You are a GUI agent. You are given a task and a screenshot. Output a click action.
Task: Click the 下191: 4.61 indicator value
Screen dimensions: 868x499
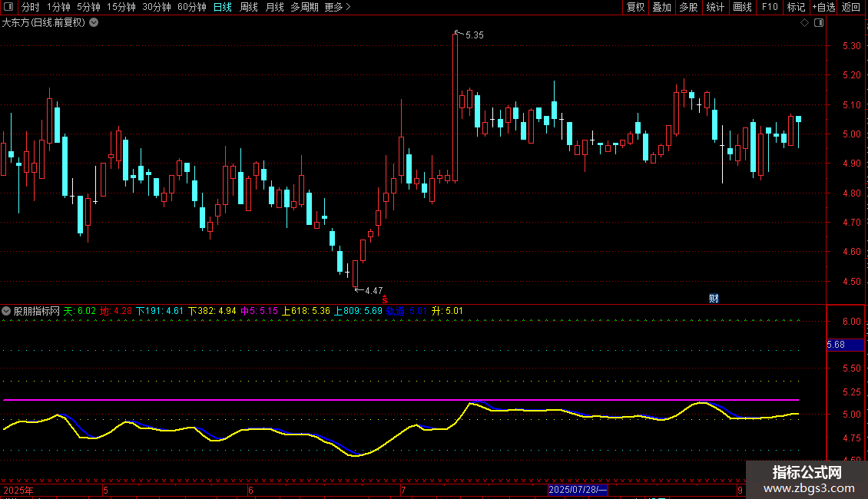tap(160, 311)
